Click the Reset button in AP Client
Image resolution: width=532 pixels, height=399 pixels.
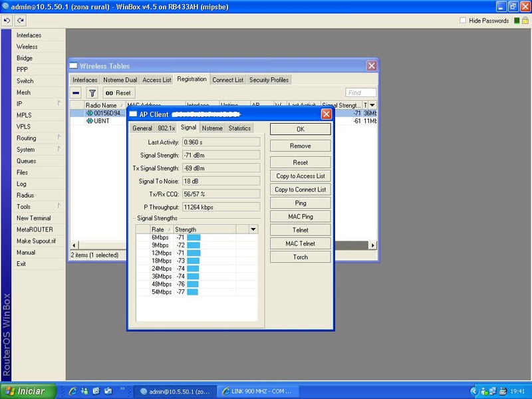[x=301, y=162]
